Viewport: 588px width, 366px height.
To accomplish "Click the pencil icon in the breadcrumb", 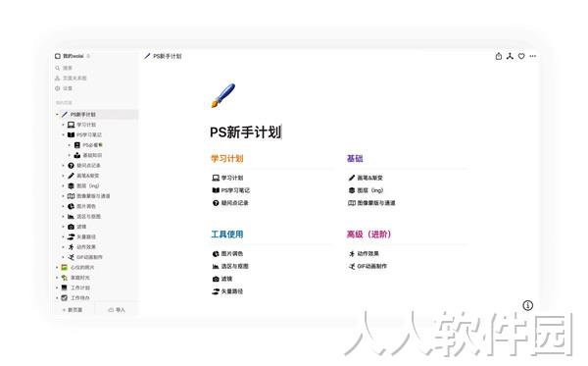I will coord(147,56).
